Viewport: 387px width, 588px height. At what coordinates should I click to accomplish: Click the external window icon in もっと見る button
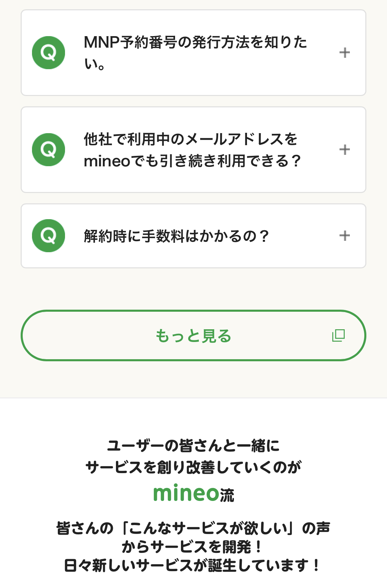click(338, 335)
